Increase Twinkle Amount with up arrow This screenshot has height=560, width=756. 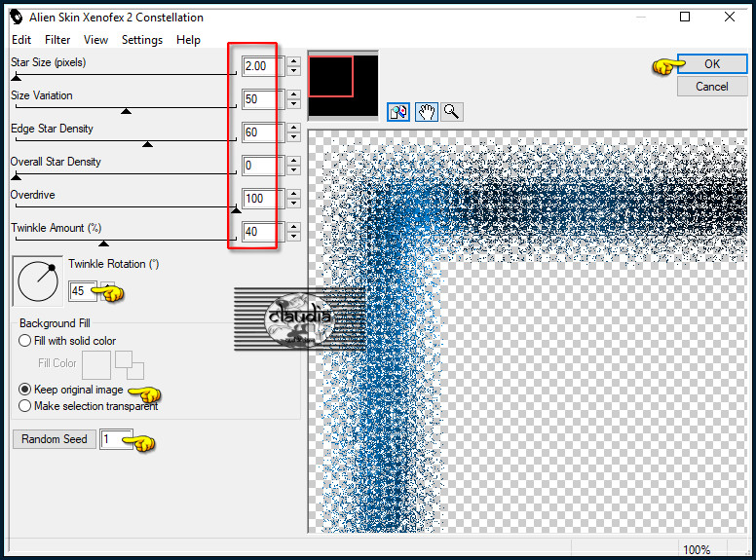pyautogui.click(x=293, y=227)
